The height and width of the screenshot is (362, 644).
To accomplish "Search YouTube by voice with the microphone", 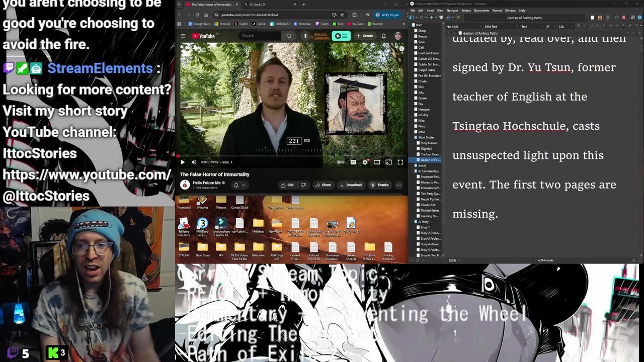I will [x=305, y=36].
